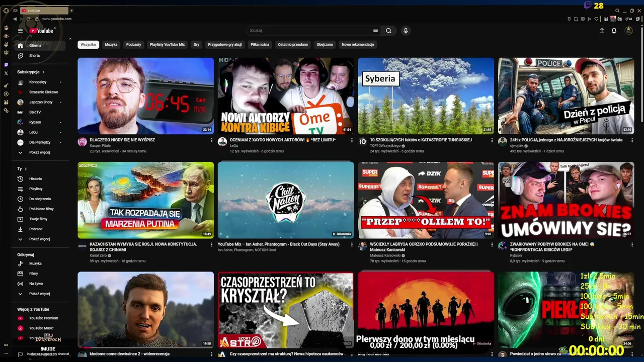Open options menu for KATASTROFIE TUNGUSKIEJ video

pyautogui.click(x=492, y=141)
